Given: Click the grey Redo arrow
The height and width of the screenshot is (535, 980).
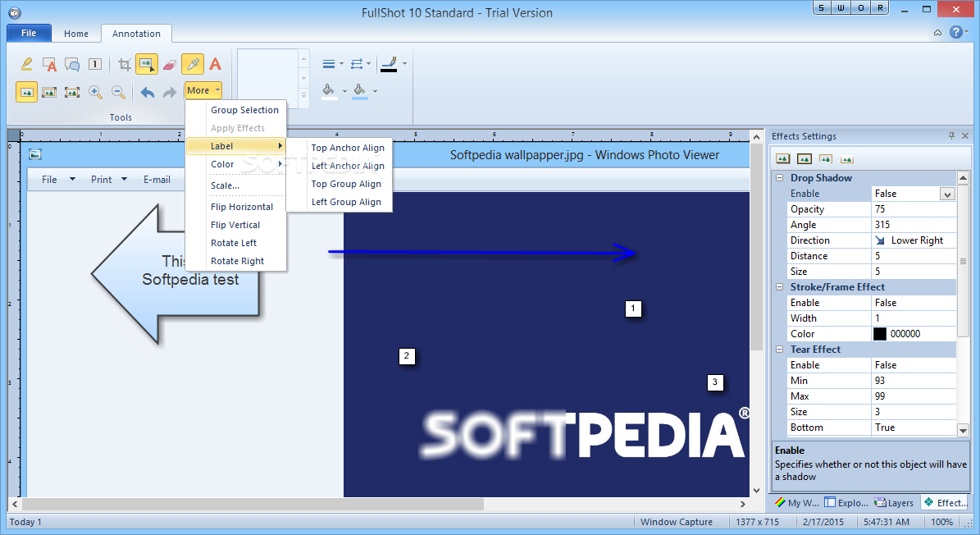Looking at the screenshot, I should tap(170, 92).
